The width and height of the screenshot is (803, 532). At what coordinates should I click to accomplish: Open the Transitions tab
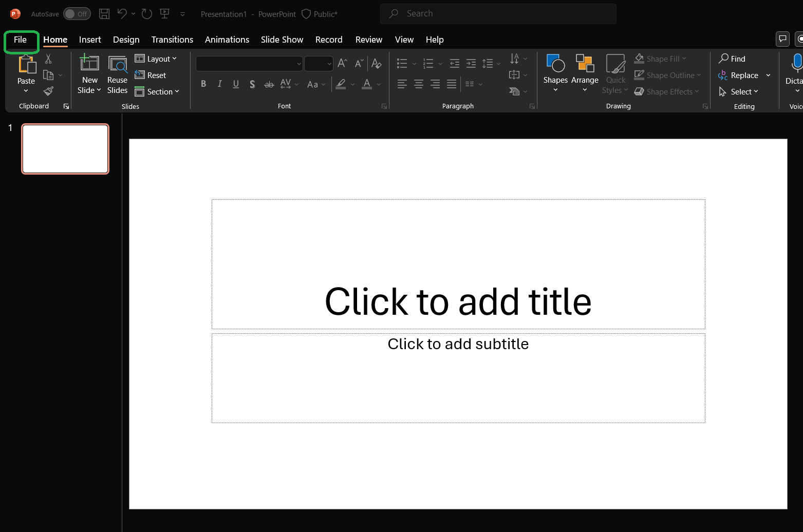click(x=172, y=40)
